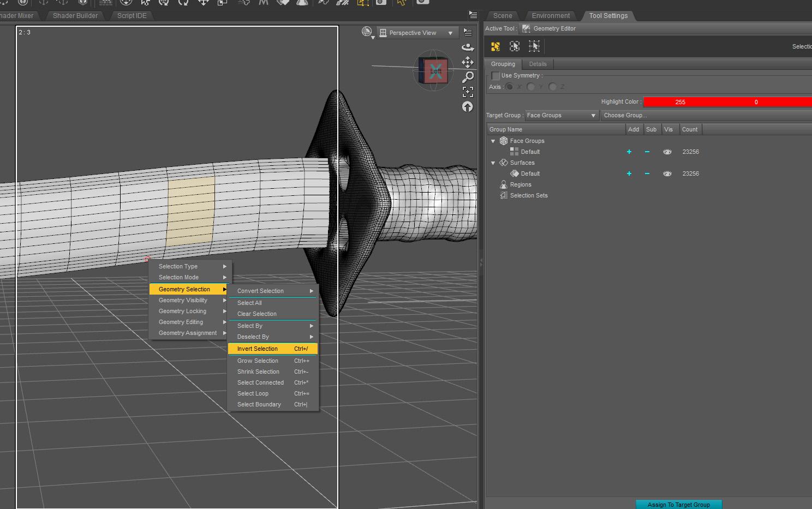The image size is (812, 509).
Task: Toggle visibility of the Default surface
Action: [x=667, y=173]
